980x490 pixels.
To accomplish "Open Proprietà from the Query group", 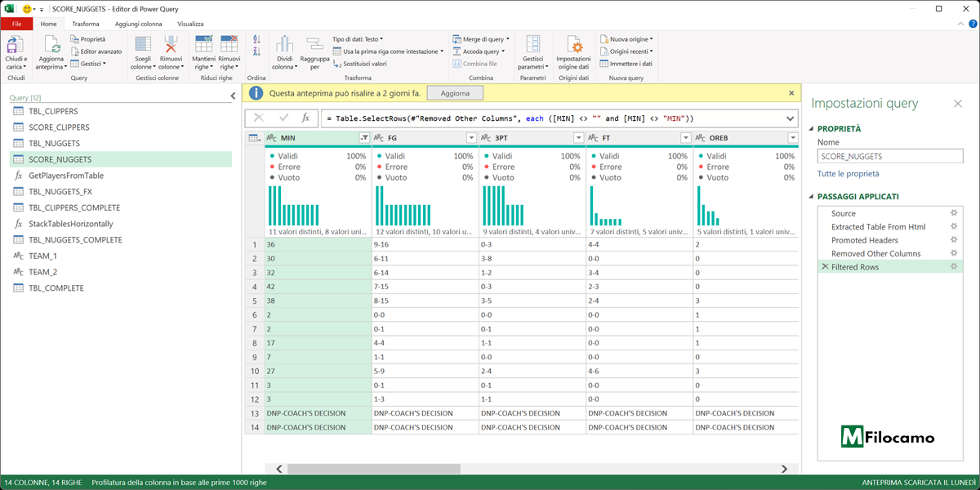I will coord(88,38).
